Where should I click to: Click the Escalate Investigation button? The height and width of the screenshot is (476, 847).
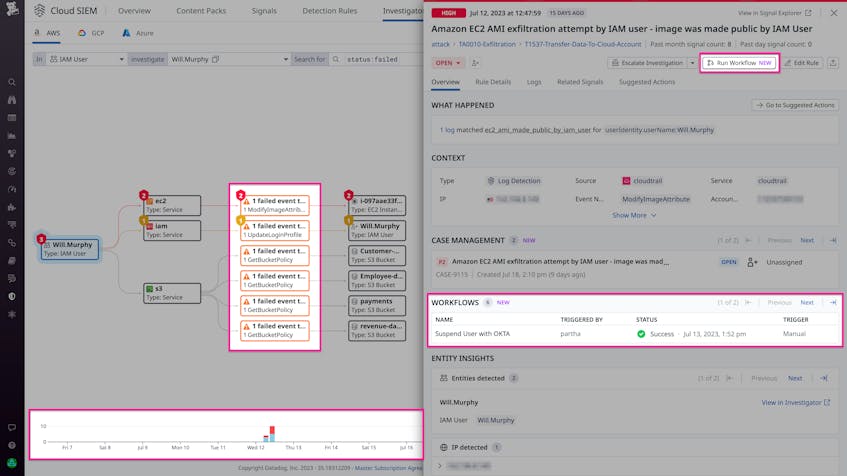click(x=647, y=63)
